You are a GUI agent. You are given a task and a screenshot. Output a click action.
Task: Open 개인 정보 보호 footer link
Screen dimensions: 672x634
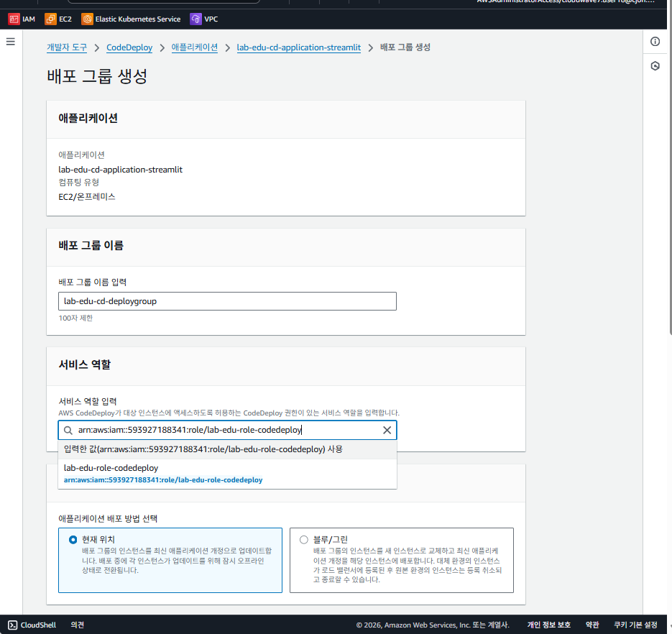pyautogui.click(x=548, y=625)
